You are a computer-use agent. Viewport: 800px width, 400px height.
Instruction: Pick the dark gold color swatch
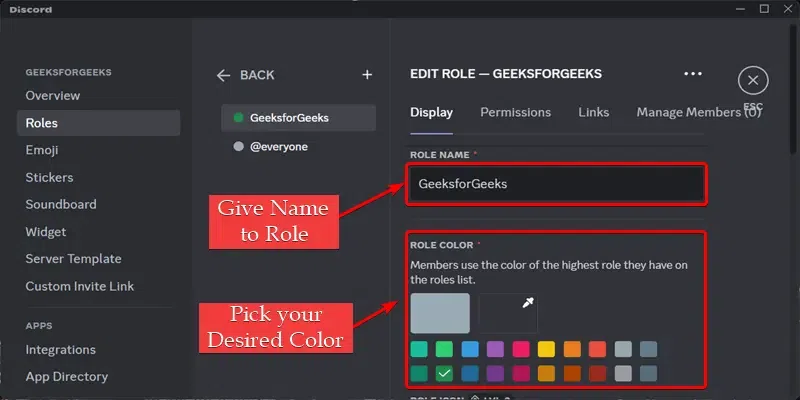(x=546, y=373)
